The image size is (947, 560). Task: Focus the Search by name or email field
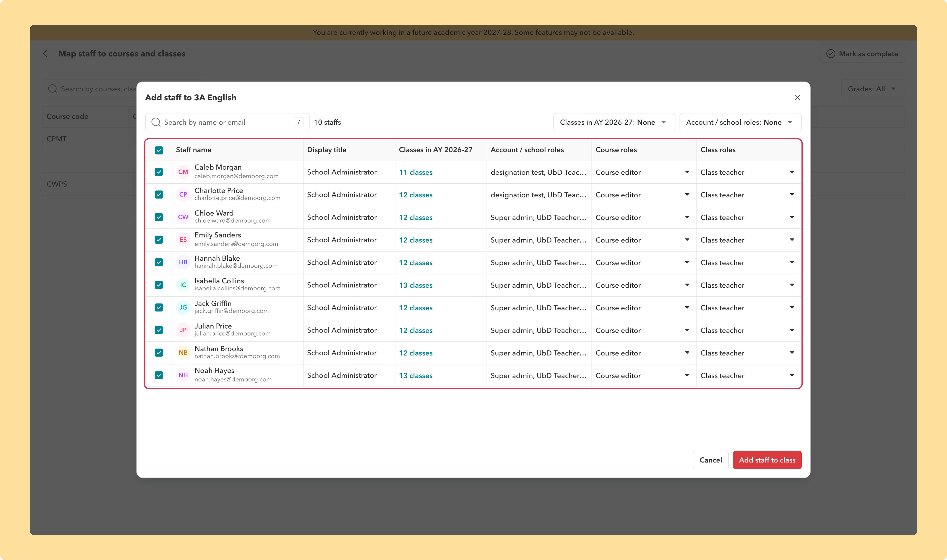[227, 122]
